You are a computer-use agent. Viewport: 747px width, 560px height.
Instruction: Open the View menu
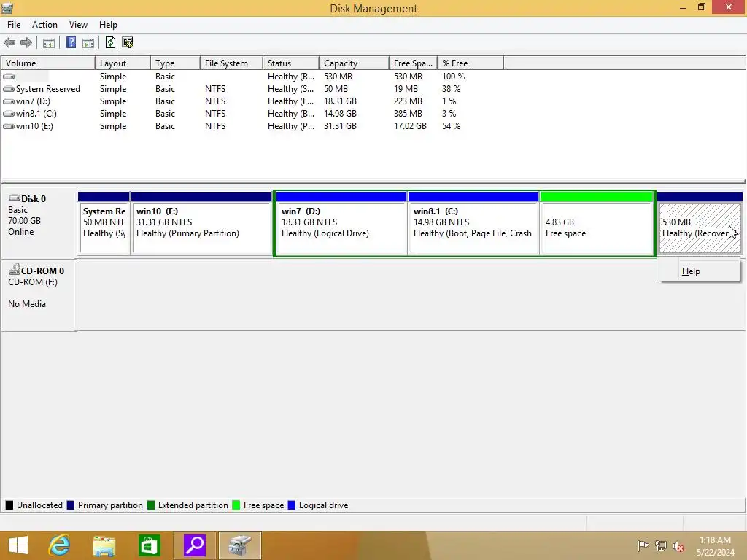click(x=78, y=25)
